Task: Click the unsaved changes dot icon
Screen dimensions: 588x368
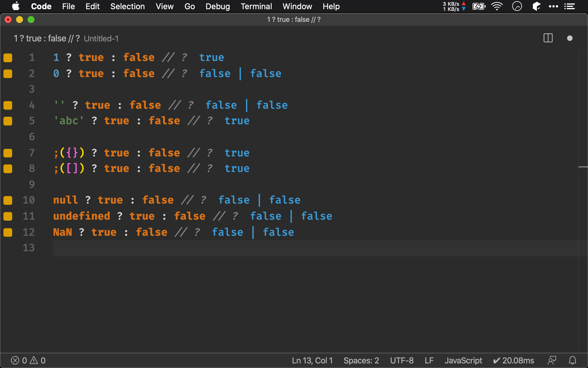Action: [570, 38]
